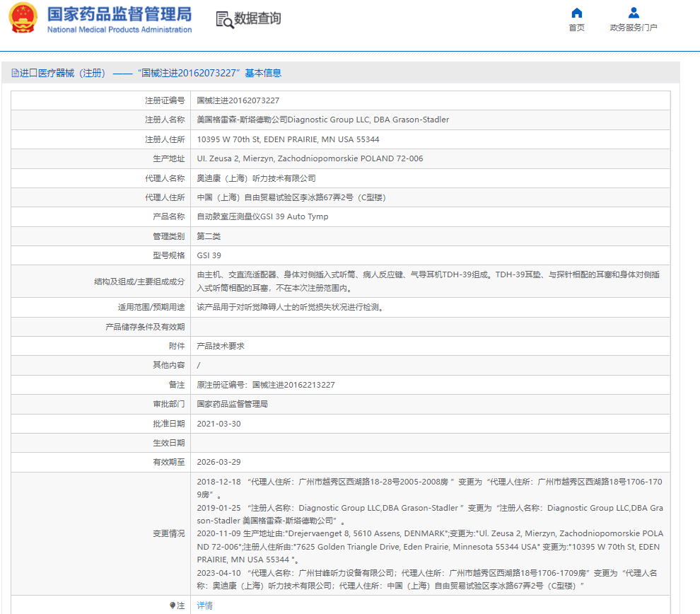The width and height of the screenshot is (700, 614).
Task: Click the 结构及组成/主要组成成分 label
Action: [139, 282]
